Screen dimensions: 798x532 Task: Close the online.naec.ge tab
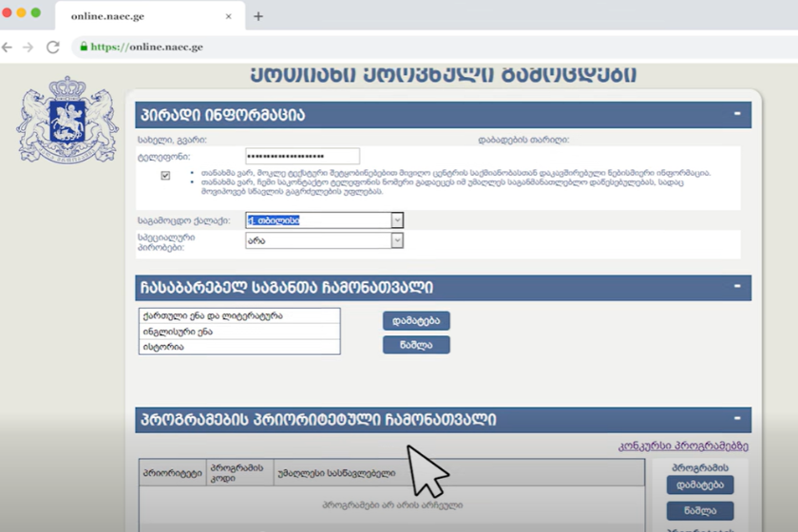(228, 16)
